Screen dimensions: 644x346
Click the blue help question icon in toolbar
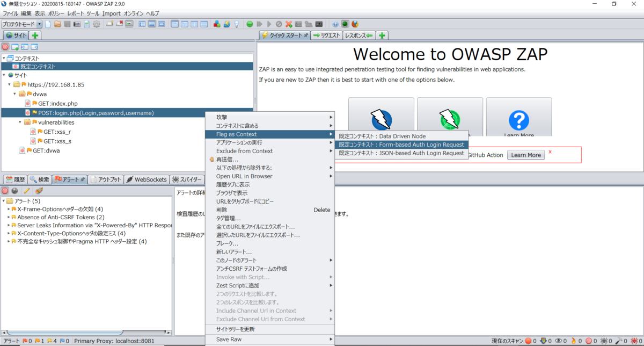point(335,24)
